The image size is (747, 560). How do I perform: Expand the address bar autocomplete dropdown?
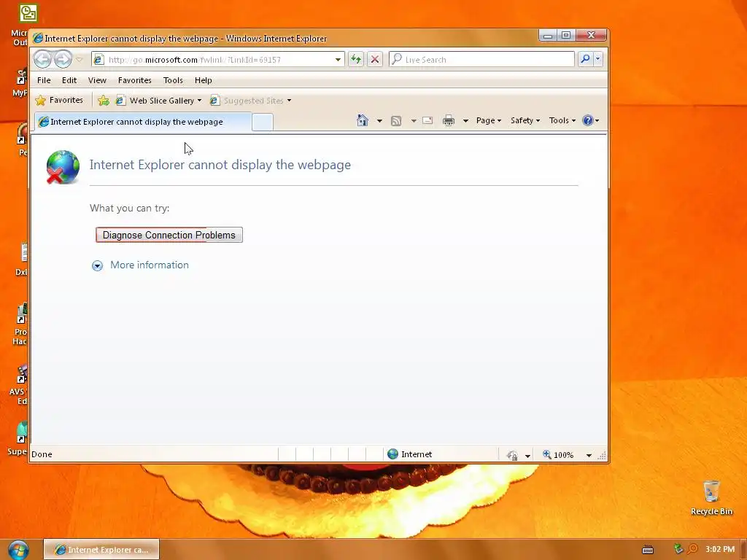pyautogui.click(x=338, y=60)
